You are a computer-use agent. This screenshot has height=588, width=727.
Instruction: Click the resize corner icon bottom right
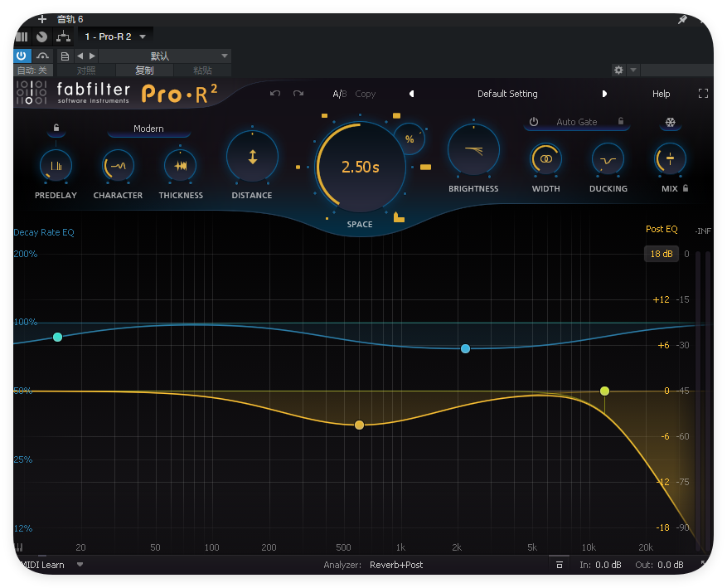(704, 565)
